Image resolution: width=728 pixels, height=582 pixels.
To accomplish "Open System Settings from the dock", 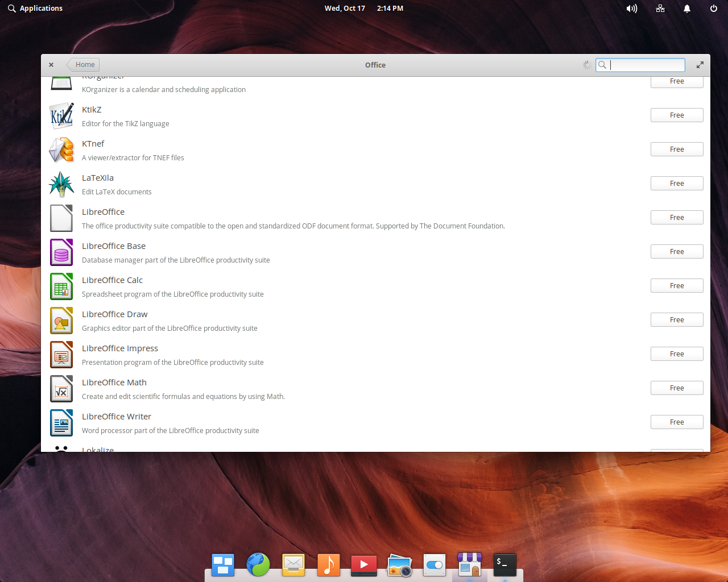I will (x=435, y=565).
